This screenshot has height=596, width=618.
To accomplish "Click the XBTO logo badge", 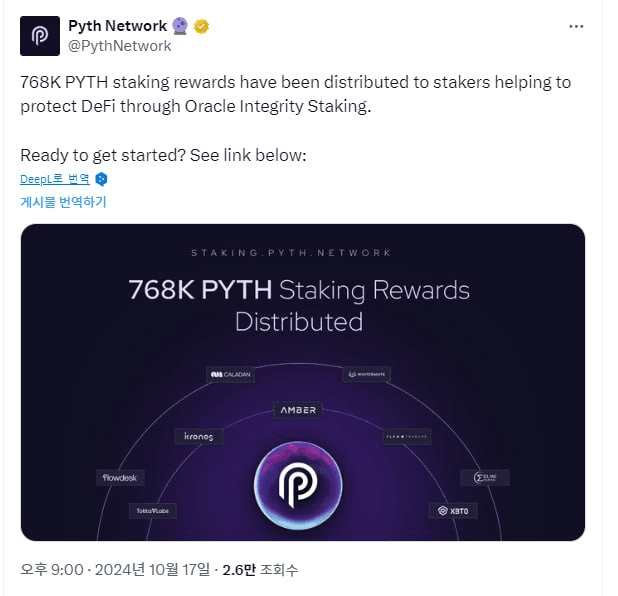I will click(x=455, y=510).
